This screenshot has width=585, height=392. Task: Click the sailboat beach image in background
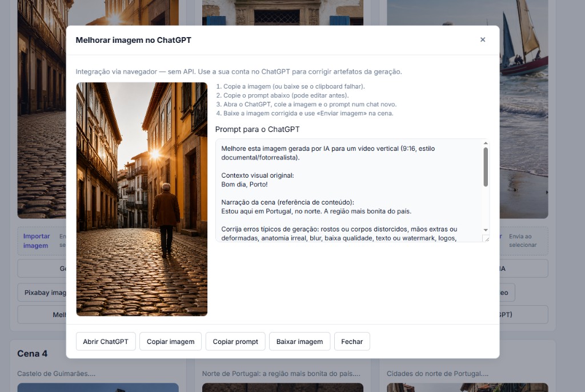524,109
